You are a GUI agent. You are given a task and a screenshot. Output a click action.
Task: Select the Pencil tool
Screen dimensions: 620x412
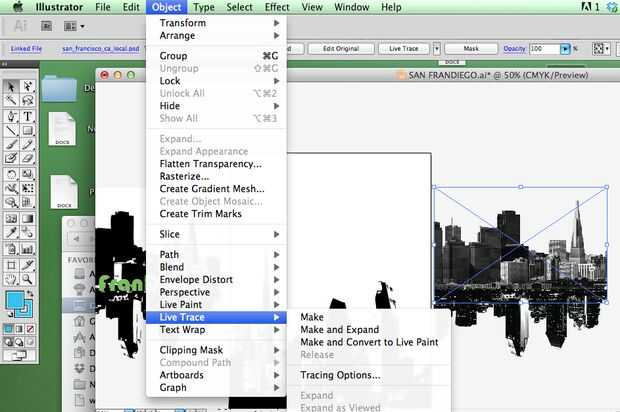tap(27, 144)
